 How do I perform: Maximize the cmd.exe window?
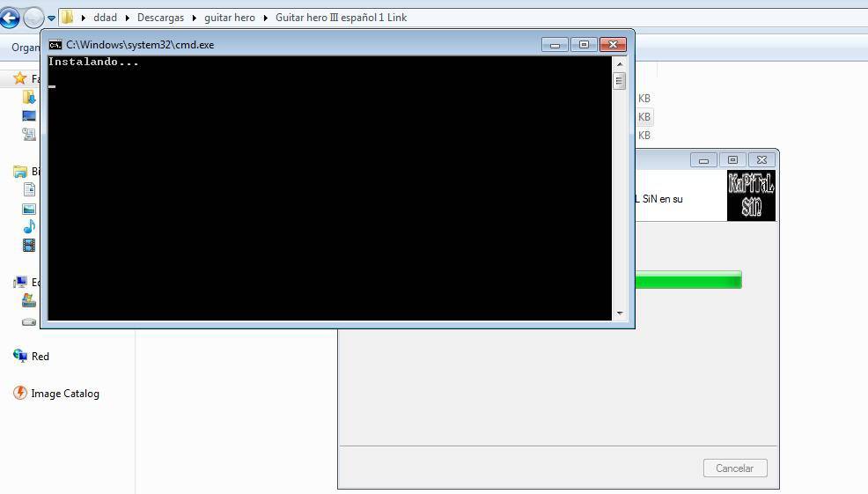[584, 45]
